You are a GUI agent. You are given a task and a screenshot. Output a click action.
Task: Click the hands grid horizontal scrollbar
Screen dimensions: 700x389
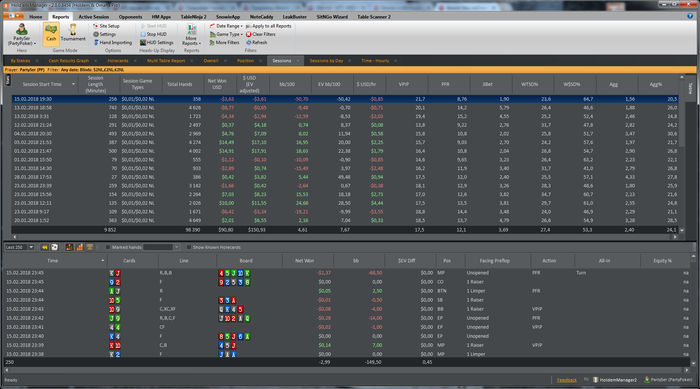pos(347,370)
